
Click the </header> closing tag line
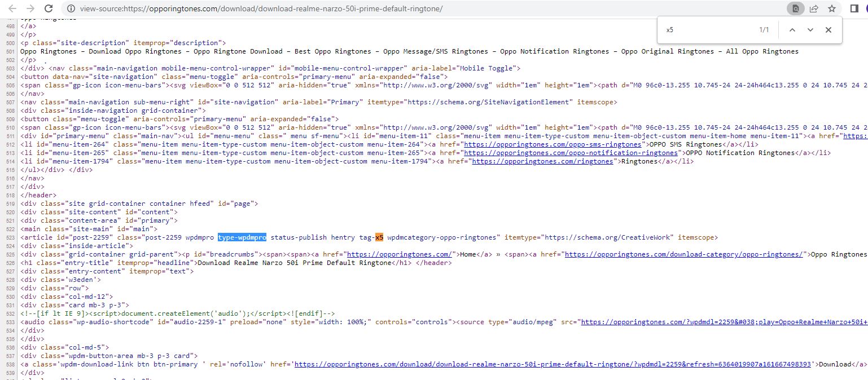click(x=38, y=195)
